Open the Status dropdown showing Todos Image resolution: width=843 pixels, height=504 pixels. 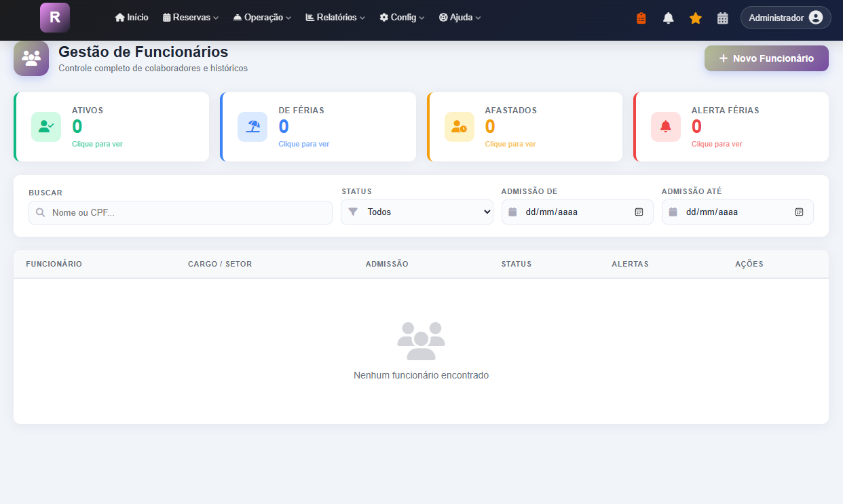tap(417, 212)
